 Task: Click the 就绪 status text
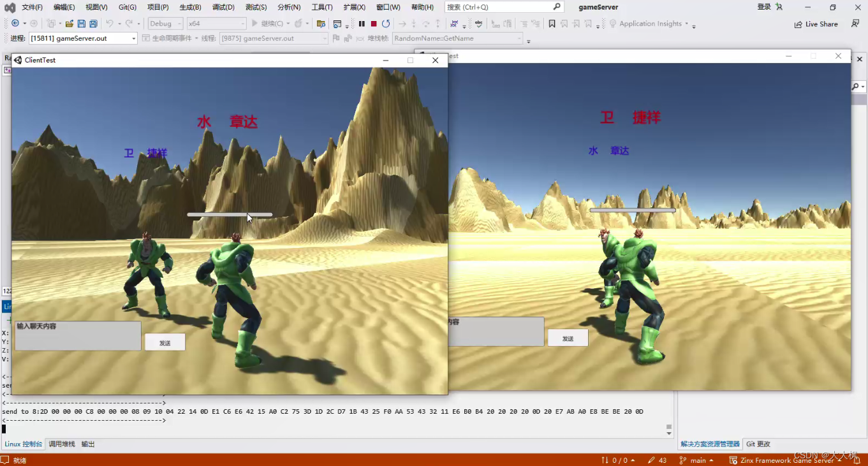click(x=20, y=460)
